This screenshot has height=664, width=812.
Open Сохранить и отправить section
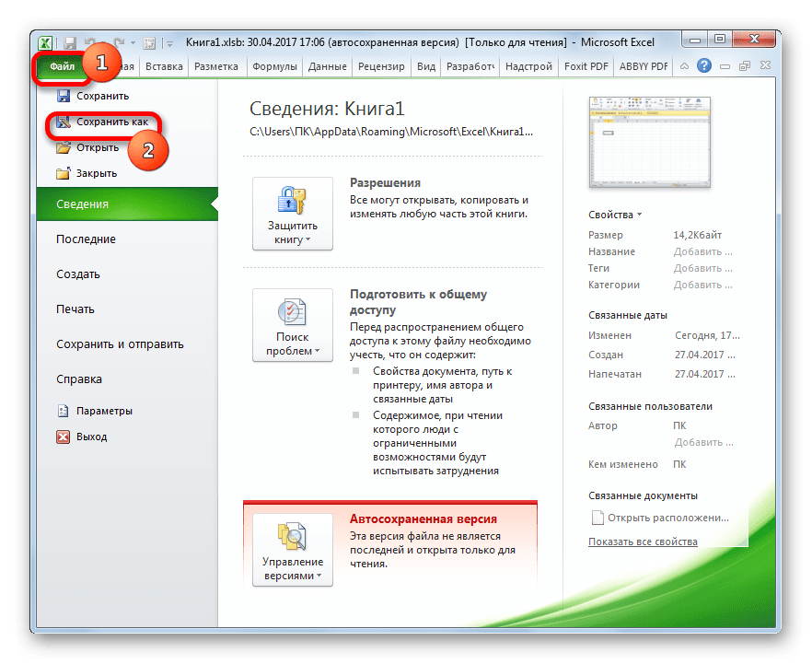(x=120, y=344)
